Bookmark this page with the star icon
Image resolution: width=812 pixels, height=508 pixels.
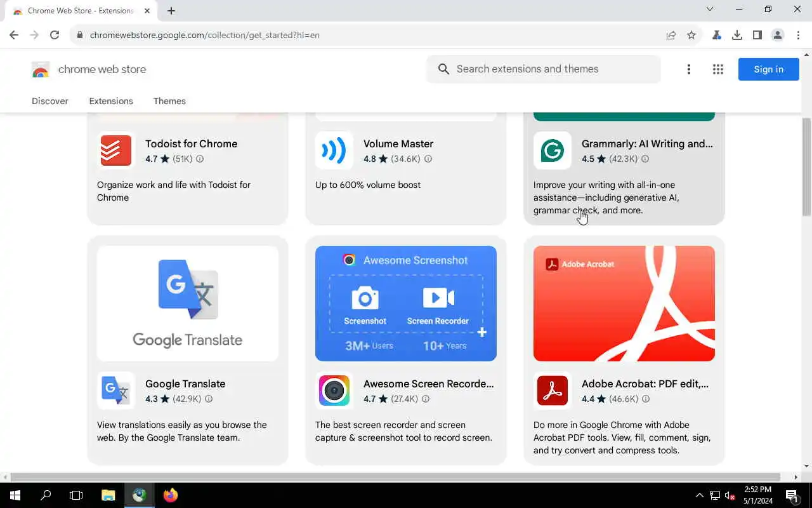691,35
